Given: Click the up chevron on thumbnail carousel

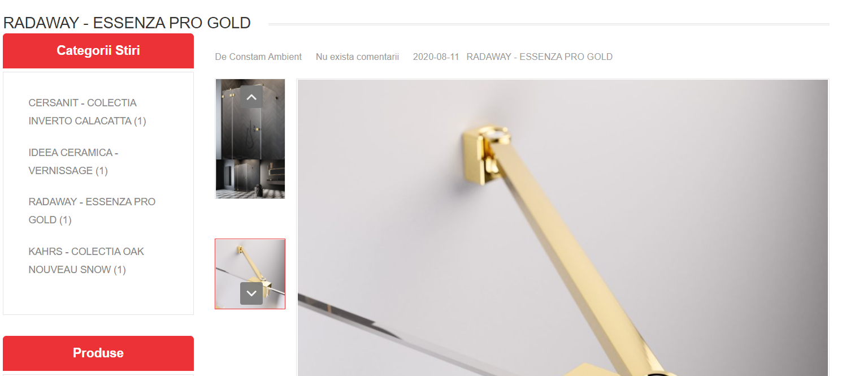Looking at the screenshot, I should click(x=251, y=96).
